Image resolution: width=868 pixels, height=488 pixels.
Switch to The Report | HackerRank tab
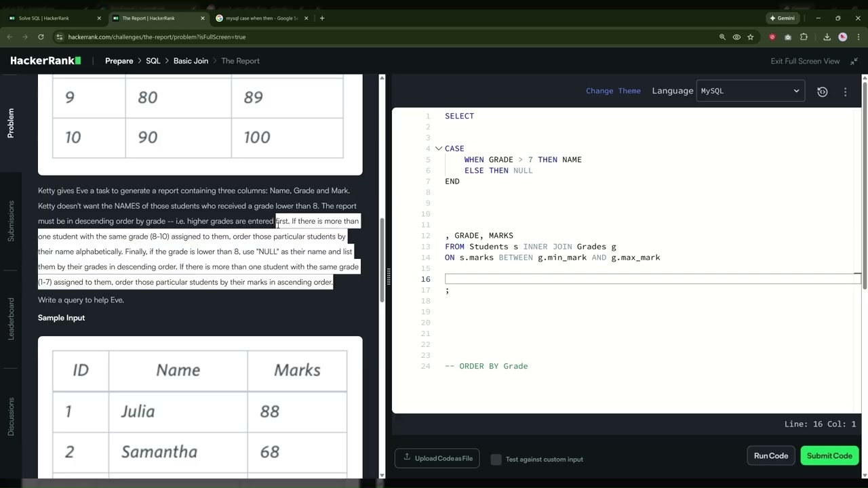(x=158, y=18)
